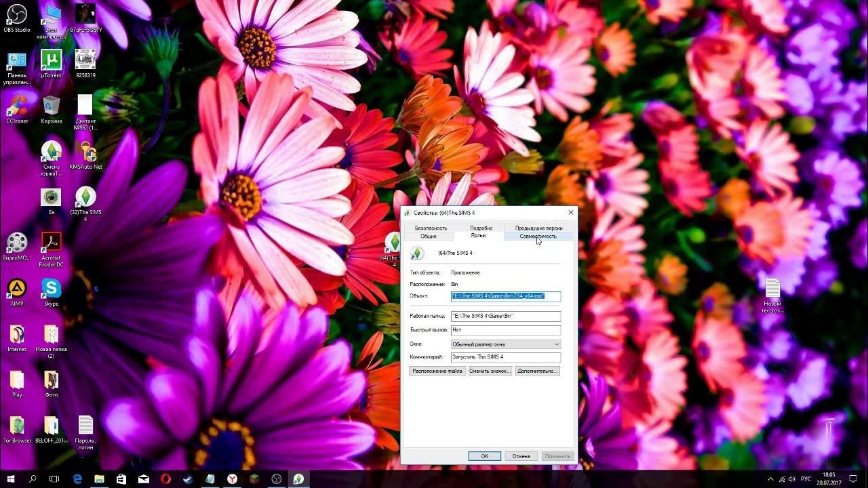868x488 pixels.
Task: Confirm the properties dialog with OK
Action: coord(485,456)
